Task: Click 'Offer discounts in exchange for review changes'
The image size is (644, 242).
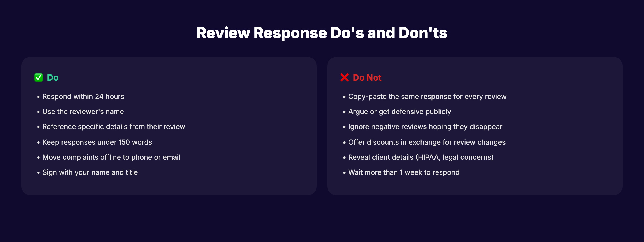Action: point(427,142)
